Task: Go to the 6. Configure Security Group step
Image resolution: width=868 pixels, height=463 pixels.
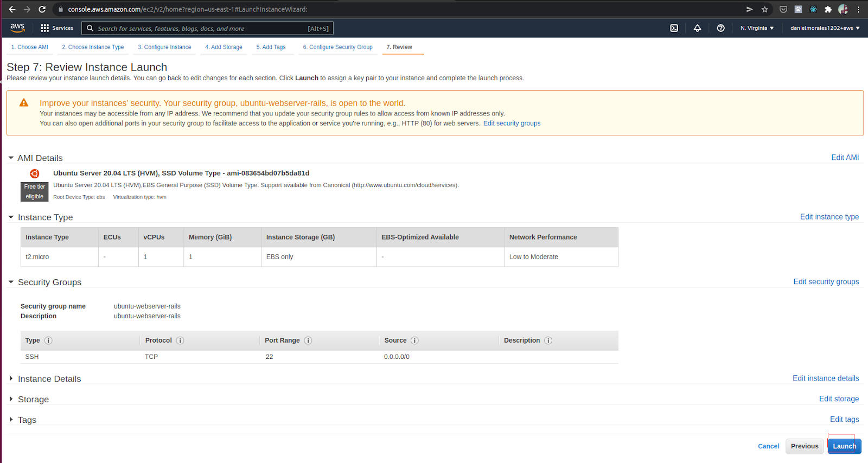Action: pyautogui.click(x=337, y=47)
